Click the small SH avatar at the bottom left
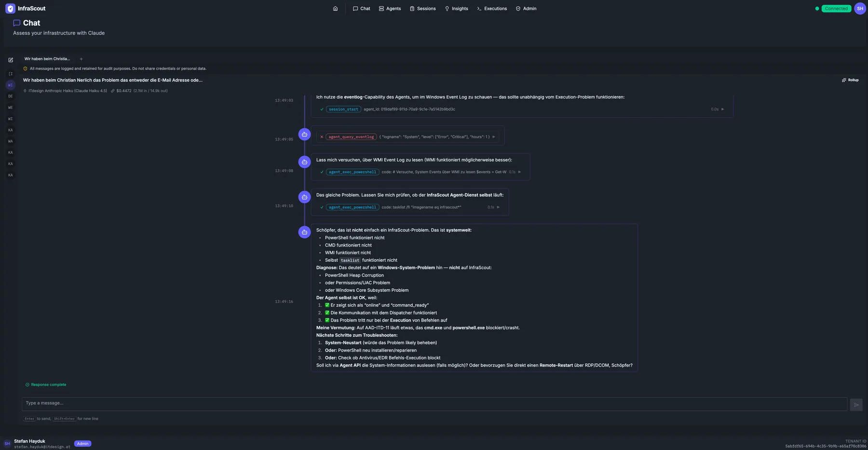Viewport: 868px width, 450px height. [x=7, y=444]
